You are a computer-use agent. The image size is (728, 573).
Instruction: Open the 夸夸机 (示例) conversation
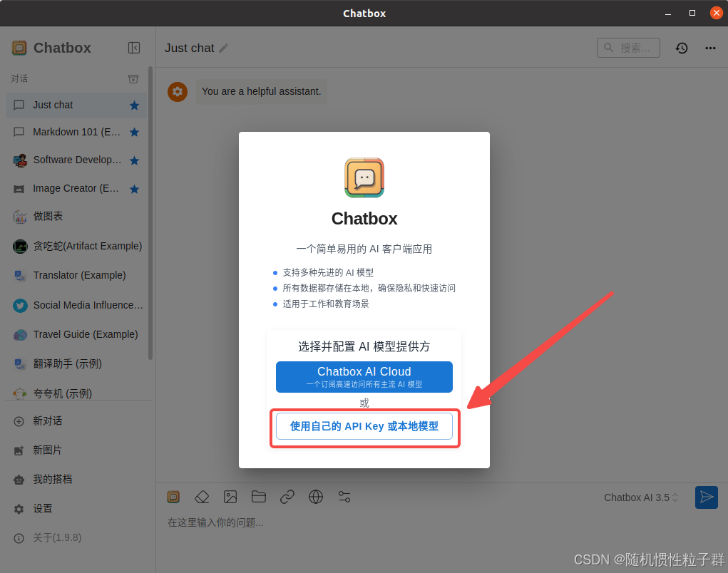point(77,393)
